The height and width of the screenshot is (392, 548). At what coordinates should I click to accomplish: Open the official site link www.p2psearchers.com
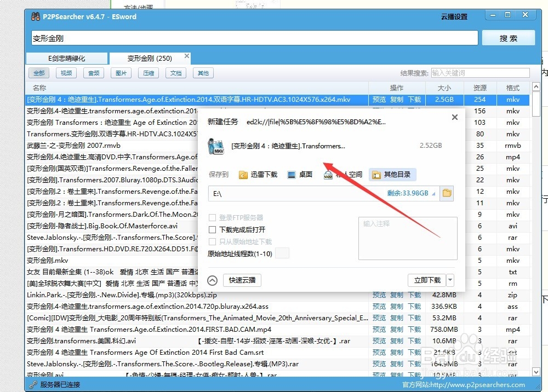click(477, 385)
